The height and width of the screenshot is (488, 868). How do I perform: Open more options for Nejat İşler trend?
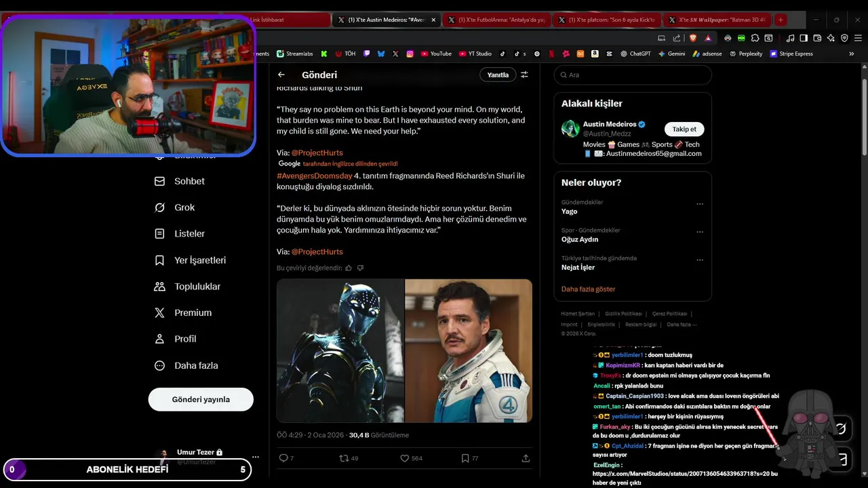(x=700, y=260)
